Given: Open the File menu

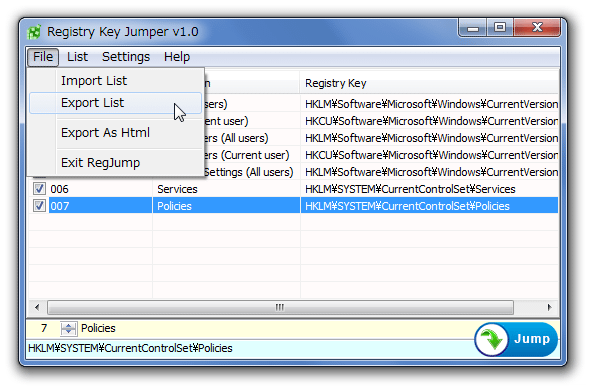Looking at the screenshot, I should point(43,57).
